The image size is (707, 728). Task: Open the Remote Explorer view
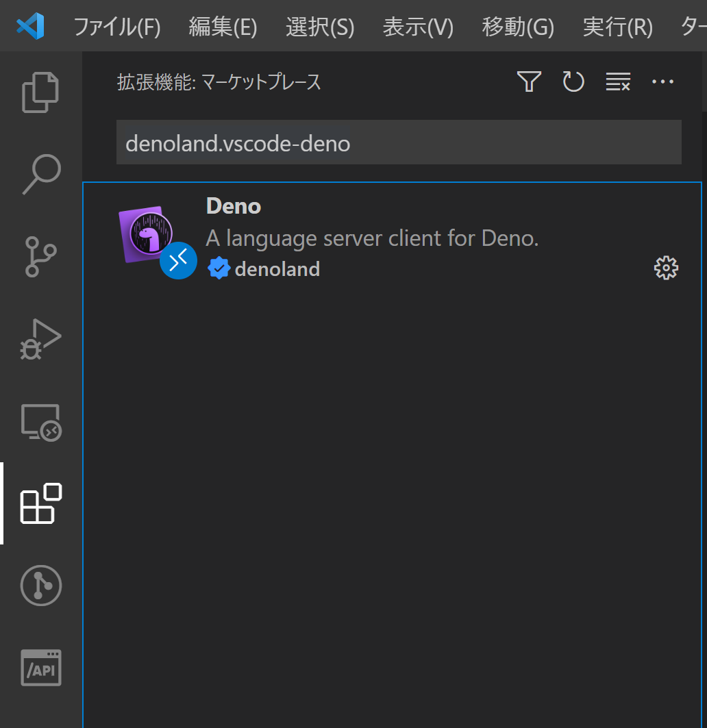pos(40,422)
